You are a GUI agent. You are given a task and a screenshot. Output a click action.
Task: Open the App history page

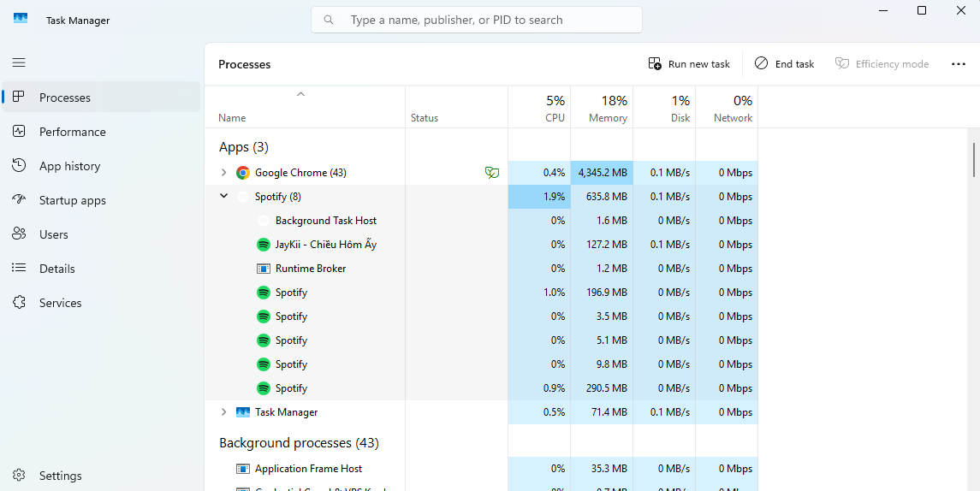tap(101, 166)
